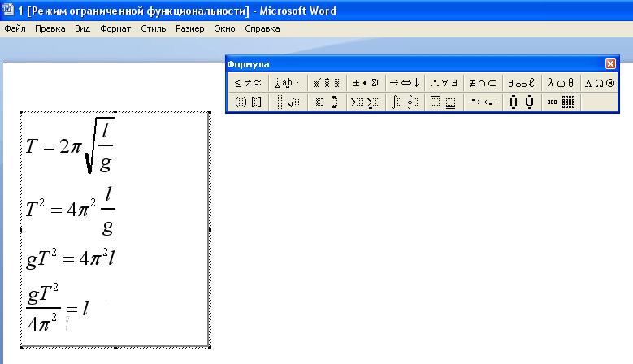This screenshot has height=364, width=633.
Task: Open the Справка menu
Action: [262, 28]
